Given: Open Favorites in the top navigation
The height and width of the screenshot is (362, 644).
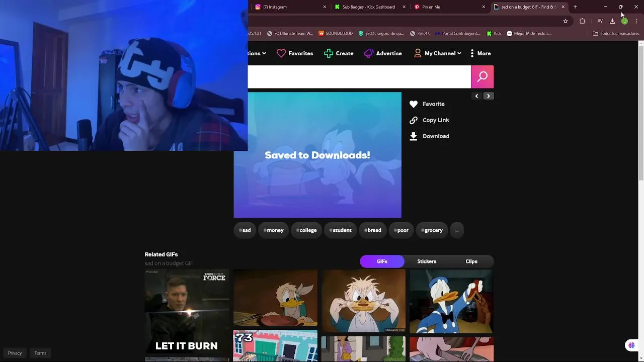Looking at the screenshot, I should 295,53.
